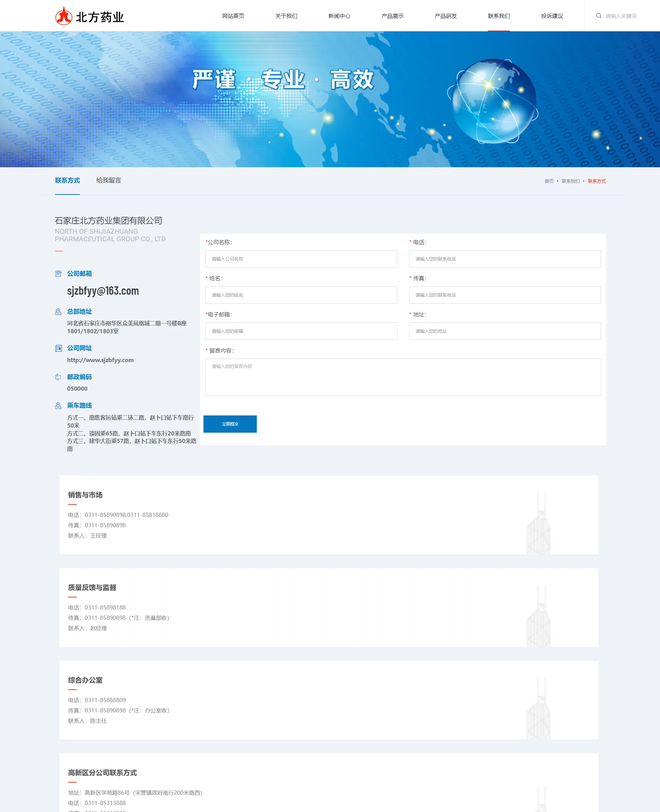Click the 首页 breadcrumb link
Image resolution: width=660 pixels, height=812 pixels.
coord(549,181)
